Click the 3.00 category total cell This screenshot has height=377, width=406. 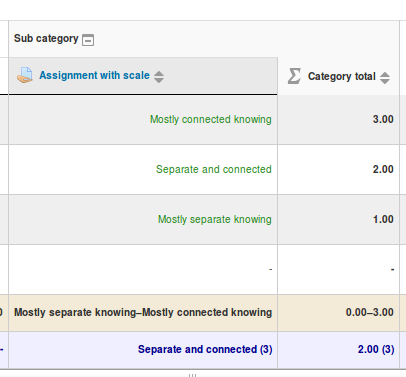click(x=338, y=120)
